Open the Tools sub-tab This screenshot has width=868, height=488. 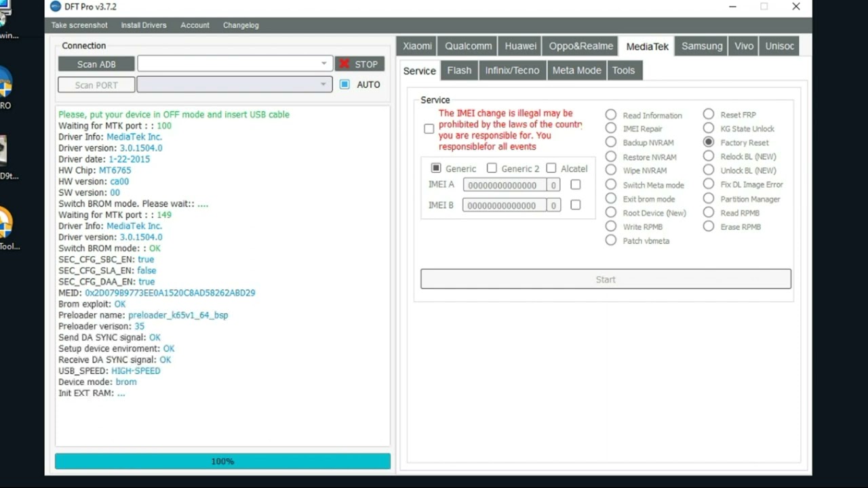point(624,70)
